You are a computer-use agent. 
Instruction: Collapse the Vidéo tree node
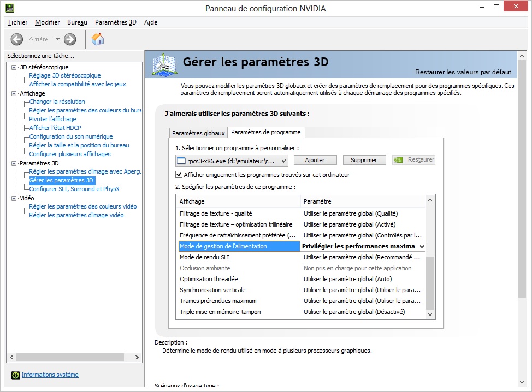tap(14, 198)
